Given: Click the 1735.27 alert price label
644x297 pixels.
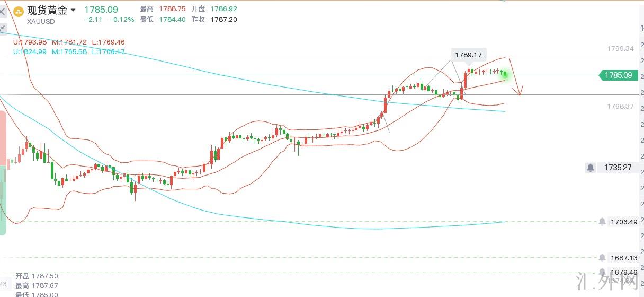Looking at the screenshot, I should click(x=618, y=168).
